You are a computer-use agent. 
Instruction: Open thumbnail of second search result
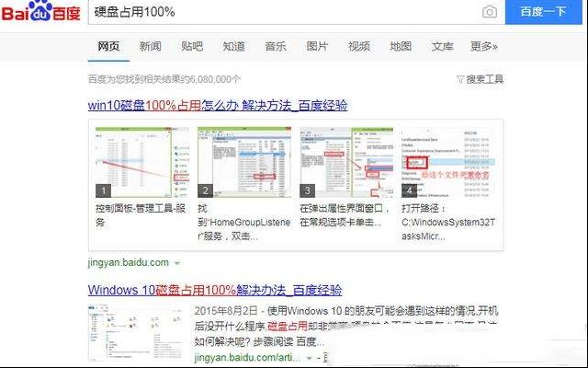pyautogui.click(x=136, y=333)
